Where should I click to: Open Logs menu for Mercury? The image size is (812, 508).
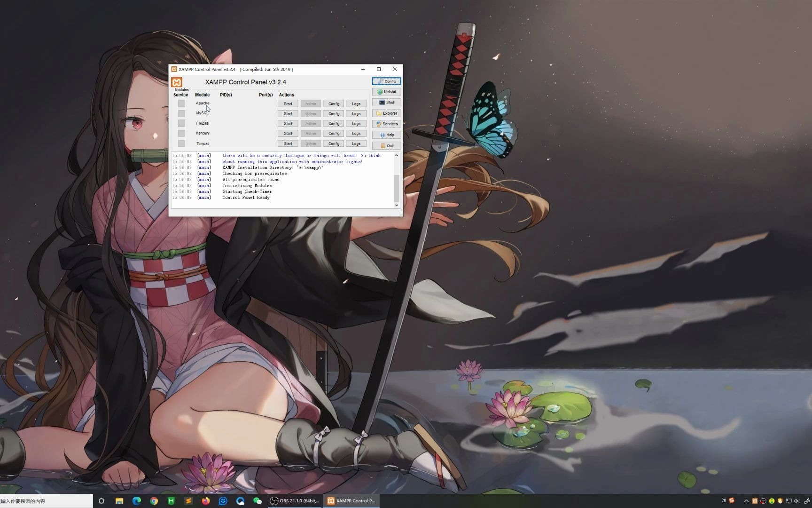[x=356, y=134]
